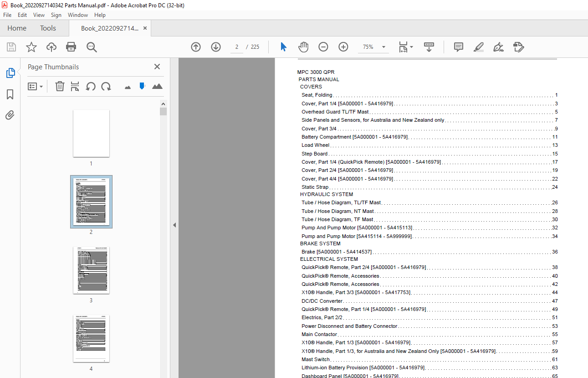Click the 'Step Board' contents entry

coord(315,154)
